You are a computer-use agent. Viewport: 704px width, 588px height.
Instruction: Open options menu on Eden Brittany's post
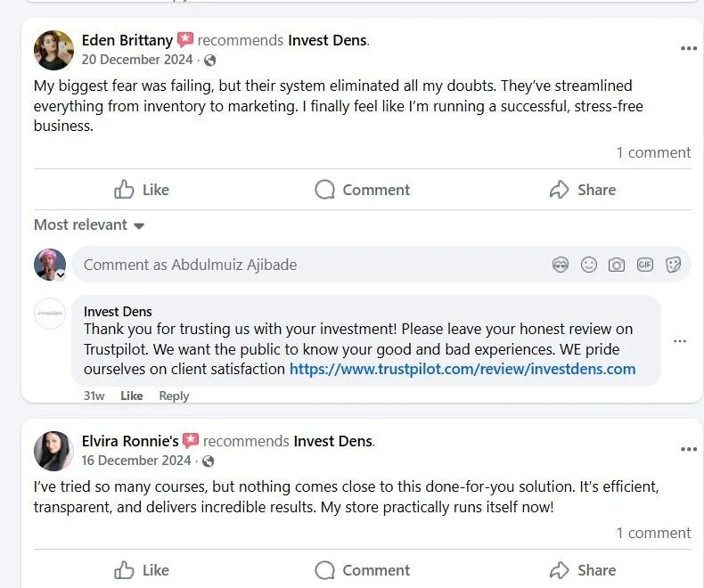tap(688, 49)
